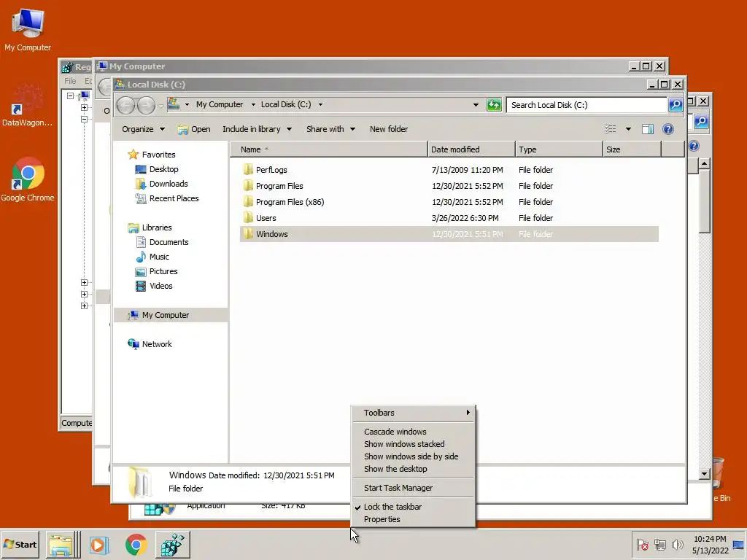Screen dimensions: 747x560
Task: Collapse the top Registry Editor tree node
Action: (x=71, y=96)
